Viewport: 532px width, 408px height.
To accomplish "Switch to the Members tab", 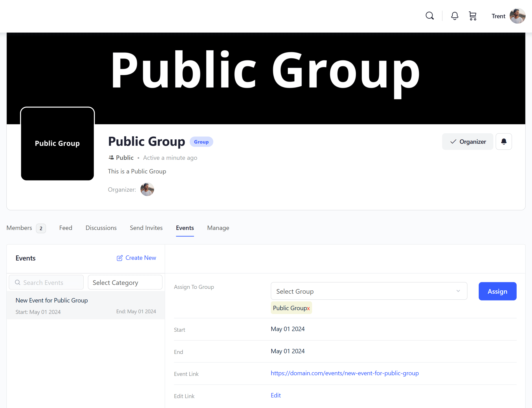I will pos(19,228).
